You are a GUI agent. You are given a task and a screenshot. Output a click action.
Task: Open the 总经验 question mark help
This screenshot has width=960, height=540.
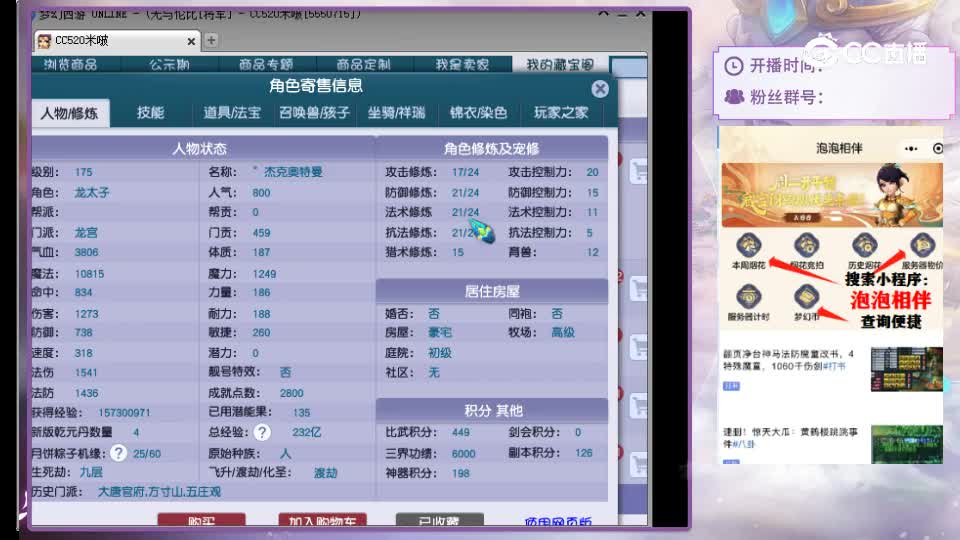[x=262, y=432]
